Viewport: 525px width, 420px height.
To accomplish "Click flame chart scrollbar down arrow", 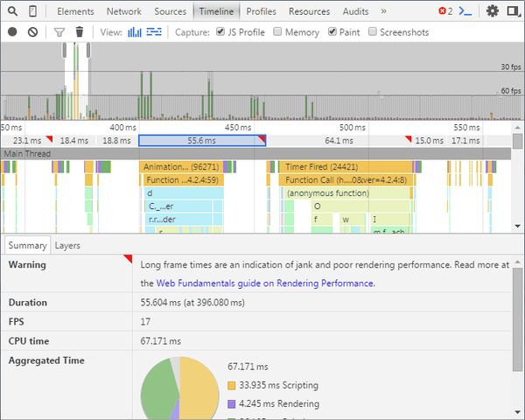I will pos(518,226).
